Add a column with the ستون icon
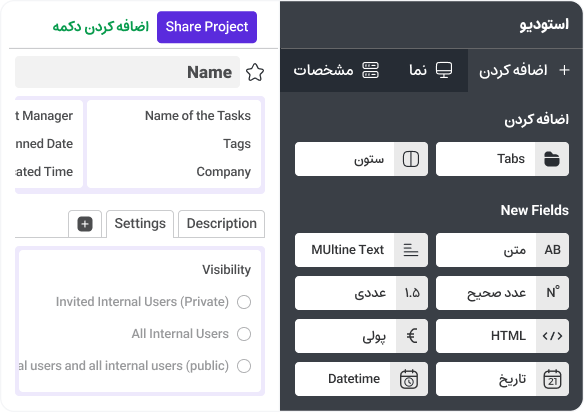This screenshot has width=584, height=412. [x=411, y=159]
